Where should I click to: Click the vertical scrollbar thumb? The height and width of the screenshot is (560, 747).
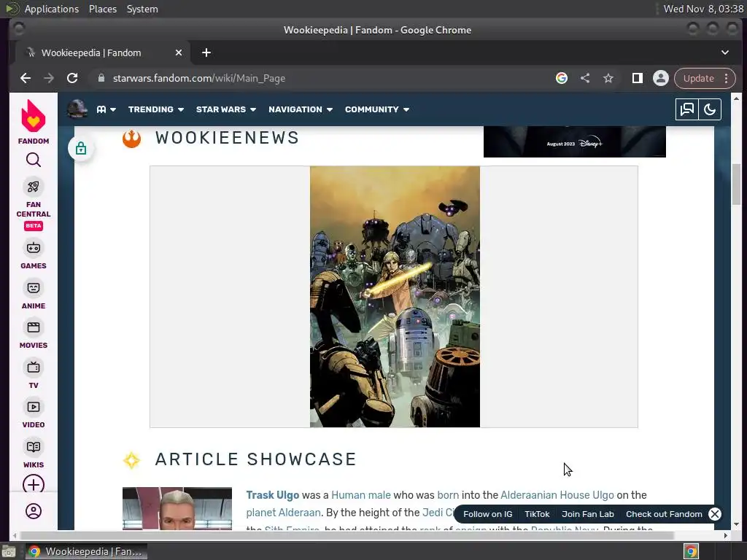pyautogui.click(x=736, y=184)
